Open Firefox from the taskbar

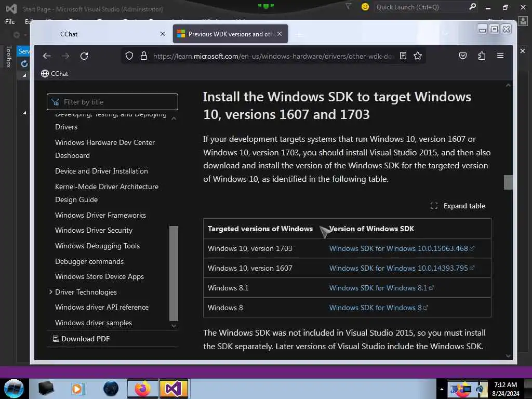(x=143, y=389)
